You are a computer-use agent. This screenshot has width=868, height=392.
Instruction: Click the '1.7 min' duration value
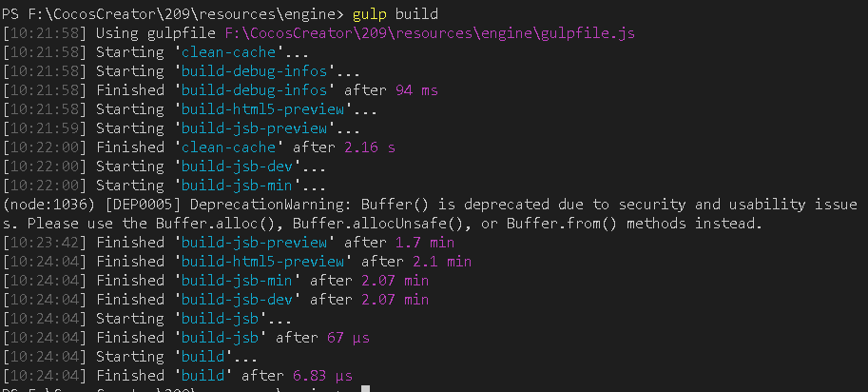[425, 243]
